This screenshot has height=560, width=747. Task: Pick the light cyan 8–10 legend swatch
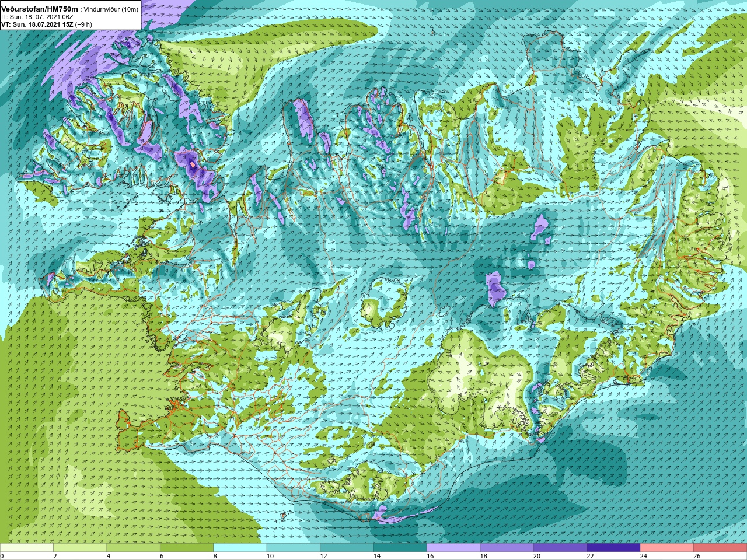(x=240, y=548)
